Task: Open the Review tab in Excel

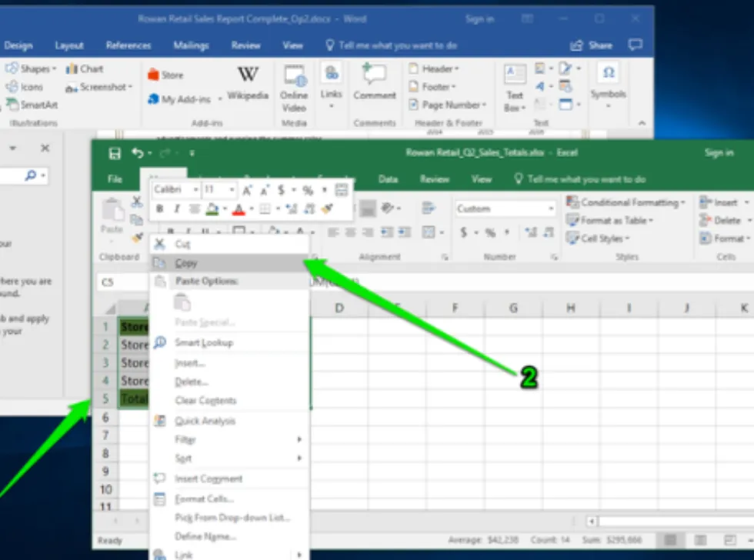Action: pos(434,179)
